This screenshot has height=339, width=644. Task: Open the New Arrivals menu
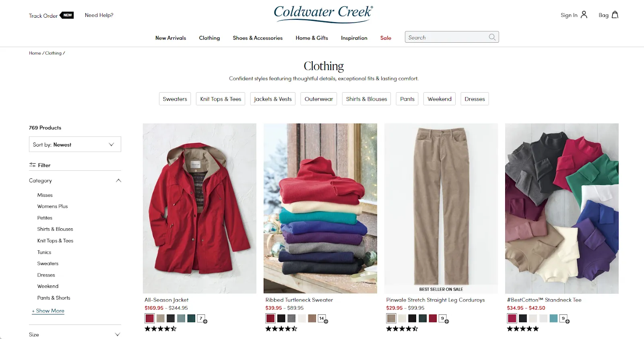pyautogui.click(x=171, y=38)
